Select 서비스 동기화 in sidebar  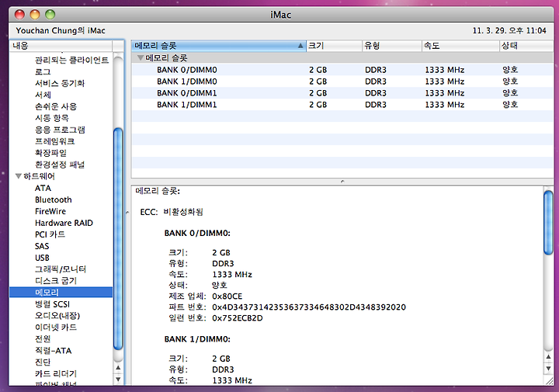[60, 83]
